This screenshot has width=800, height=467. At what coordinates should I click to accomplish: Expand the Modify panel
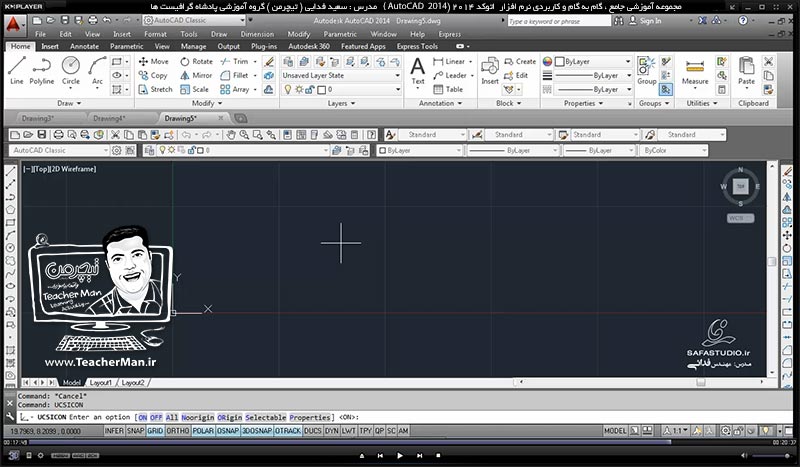click(x=207, y=103)
